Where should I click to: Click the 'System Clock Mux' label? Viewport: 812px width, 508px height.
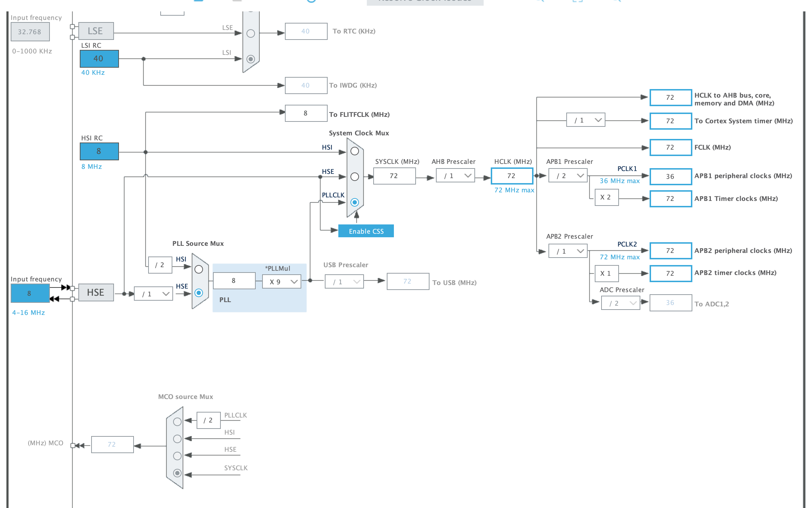[x=359, y=133]
